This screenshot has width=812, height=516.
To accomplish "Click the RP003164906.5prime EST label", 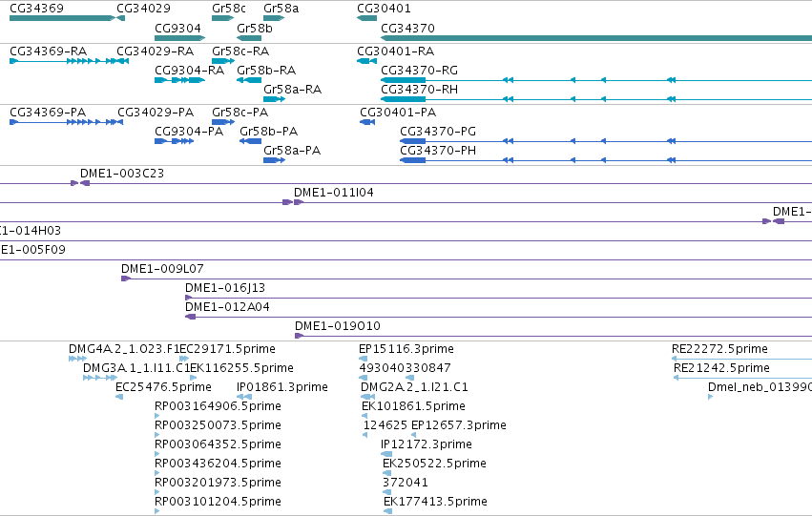I will [218, 406].
